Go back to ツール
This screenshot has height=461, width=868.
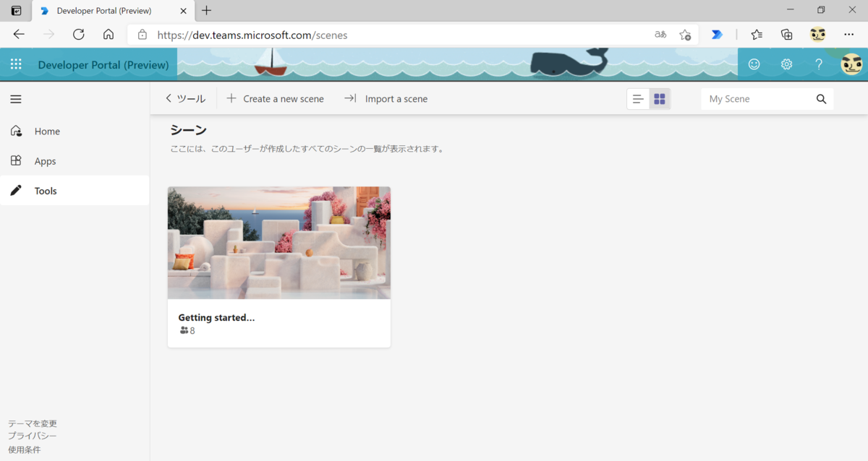185,99
